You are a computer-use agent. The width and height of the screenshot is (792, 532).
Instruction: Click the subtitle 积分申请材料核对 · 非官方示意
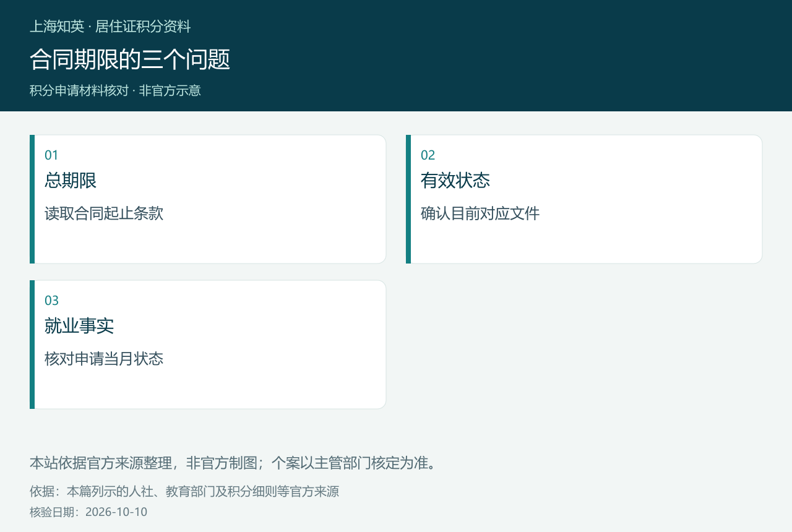click(x=115, y=90)
